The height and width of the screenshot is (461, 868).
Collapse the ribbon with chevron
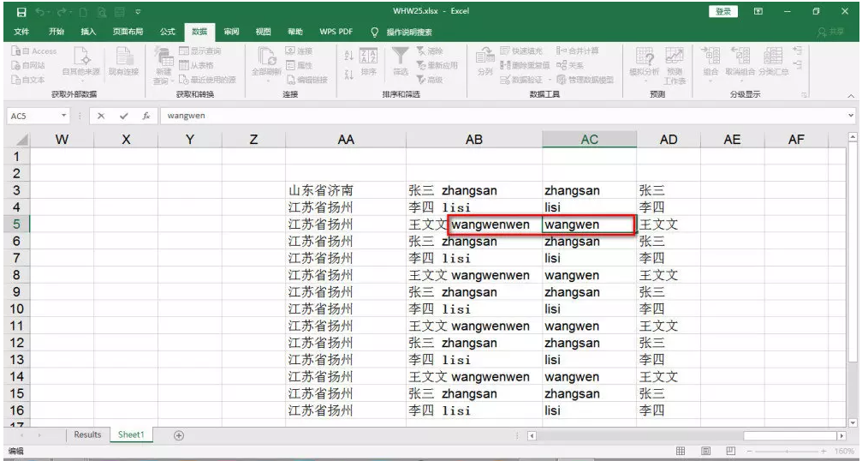point(851,96)
